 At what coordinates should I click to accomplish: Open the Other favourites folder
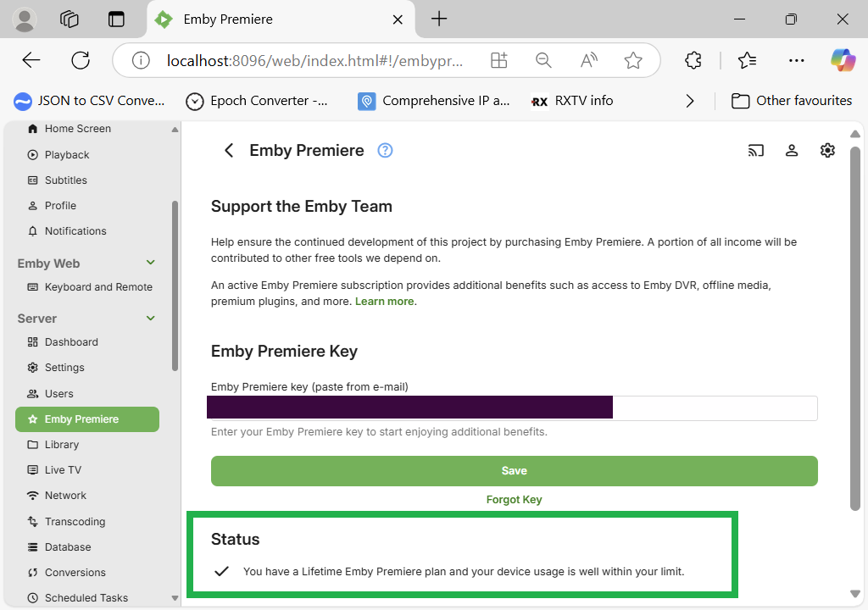tap(792, 101)
